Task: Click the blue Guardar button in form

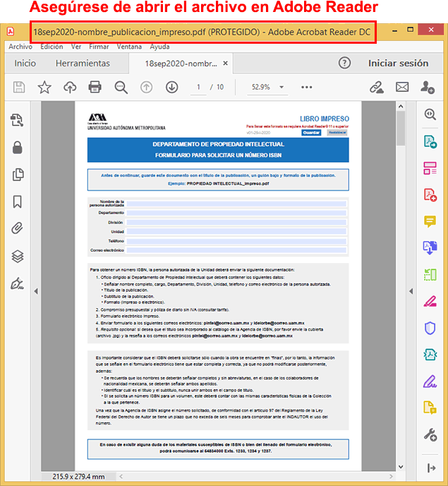Action: [x=311, y=133]
